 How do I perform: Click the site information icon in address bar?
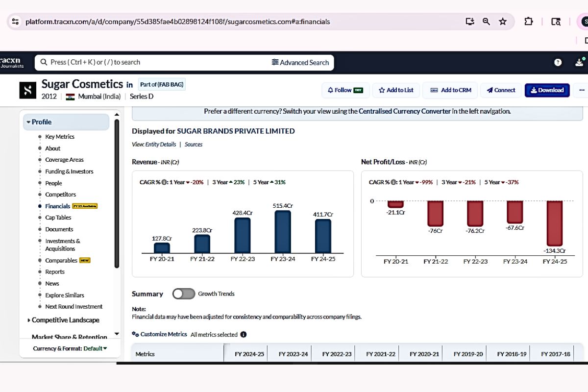click(15, 22)
